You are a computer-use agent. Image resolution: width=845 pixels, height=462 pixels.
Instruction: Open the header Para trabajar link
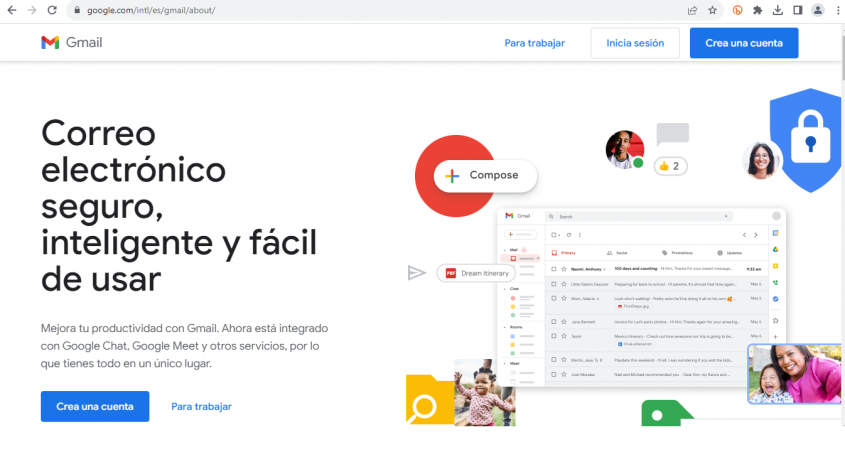point(535,43)
